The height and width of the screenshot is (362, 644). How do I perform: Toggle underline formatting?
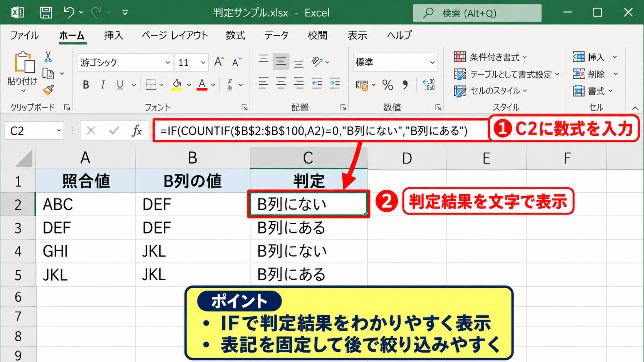pos(120,85)
